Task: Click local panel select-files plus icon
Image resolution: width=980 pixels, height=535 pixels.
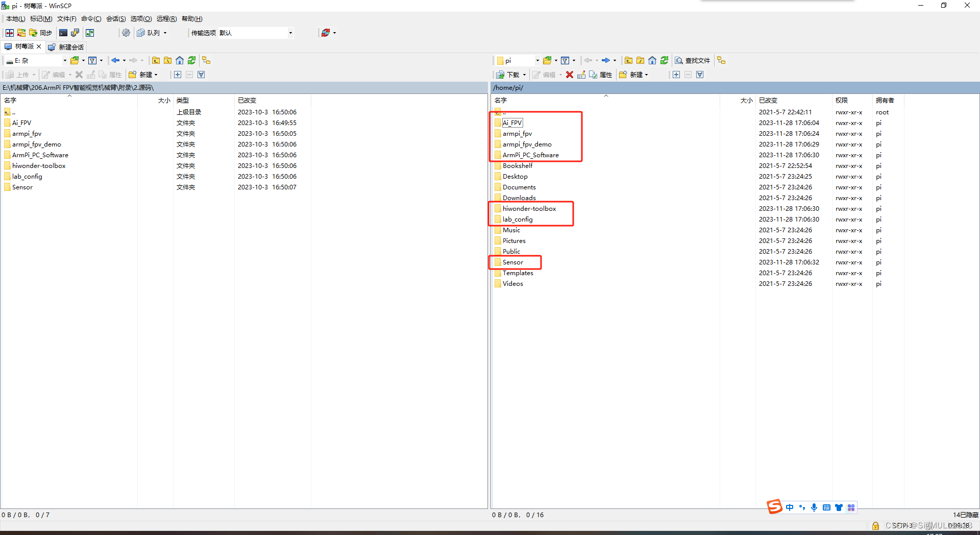Action: coord(178,75)
